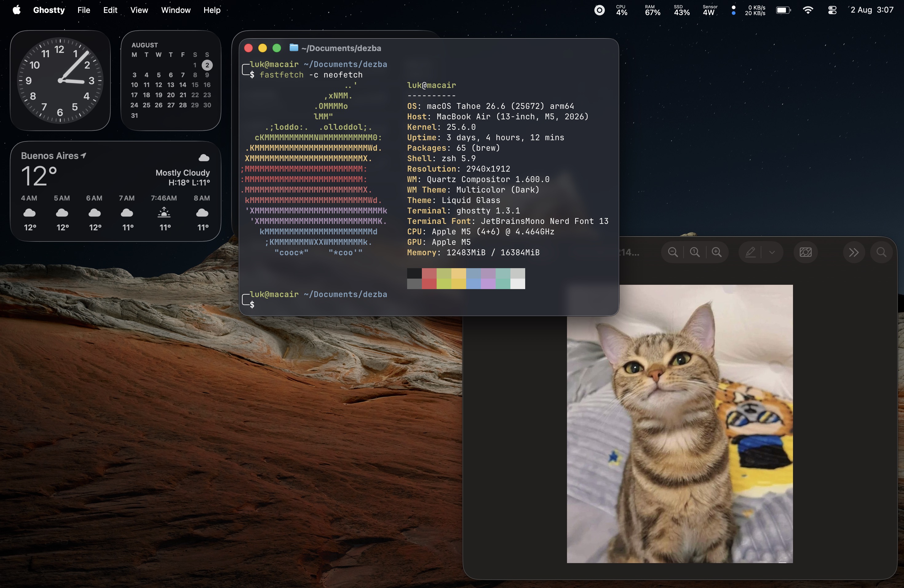Click the 'GPU: Apple M5' line

coord(439,242)
